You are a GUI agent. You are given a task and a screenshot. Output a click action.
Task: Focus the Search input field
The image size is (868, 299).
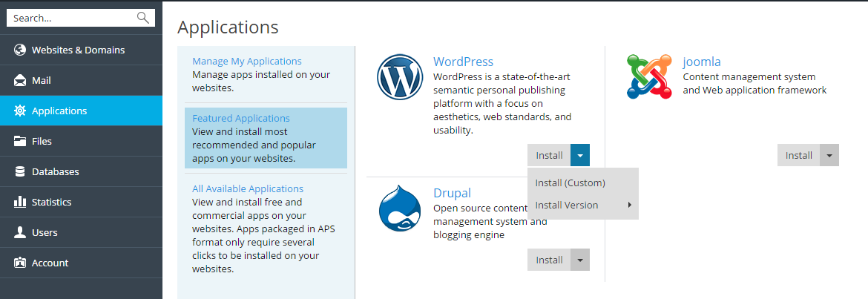70,18
